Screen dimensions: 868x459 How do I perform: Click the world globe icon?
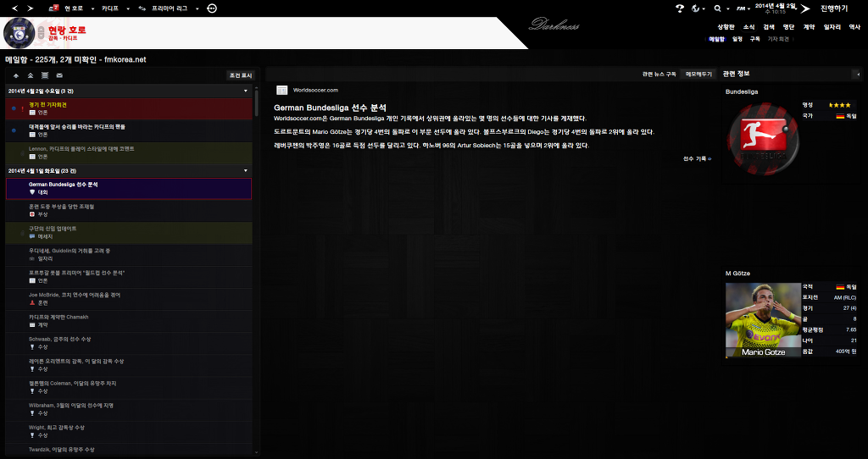pos(696,8)
